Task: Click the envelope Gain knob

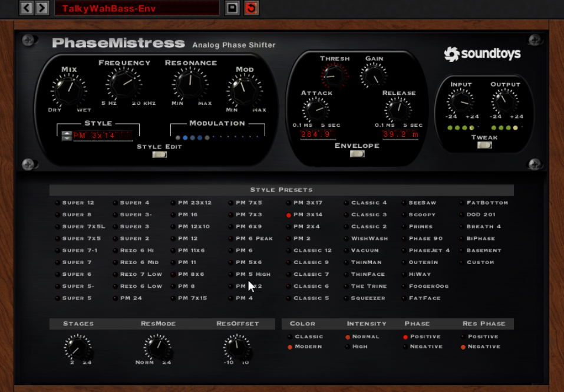Action: coord(374,75)
